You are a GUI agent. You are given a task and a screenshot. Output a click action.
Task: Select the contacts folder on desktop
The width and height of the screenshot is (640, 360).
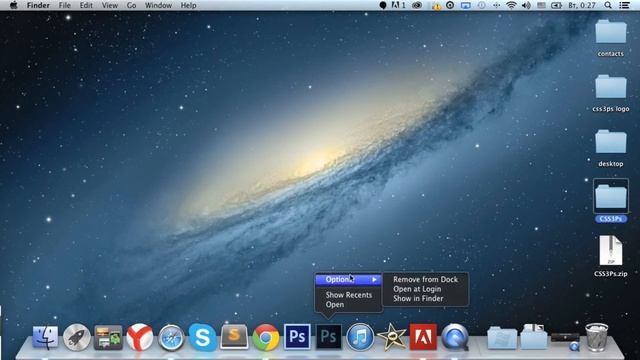tap(611, 38)
